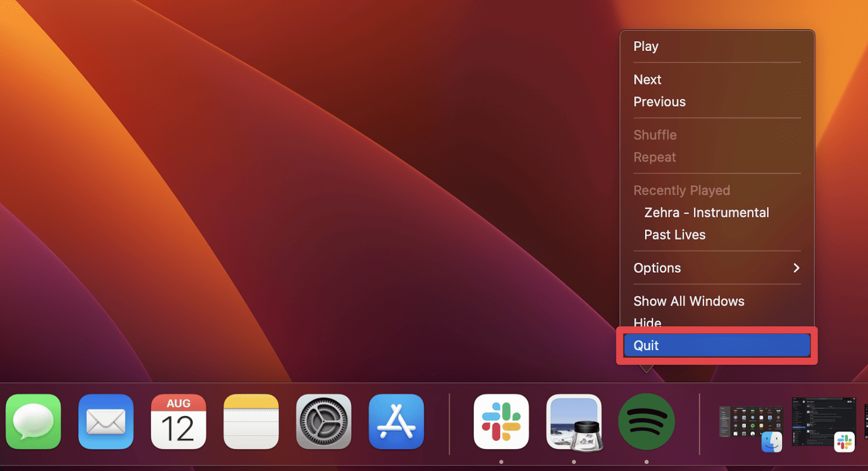Expand the Options submenu
This screenshot has height=471, width=868.
[x=717, y=268]
